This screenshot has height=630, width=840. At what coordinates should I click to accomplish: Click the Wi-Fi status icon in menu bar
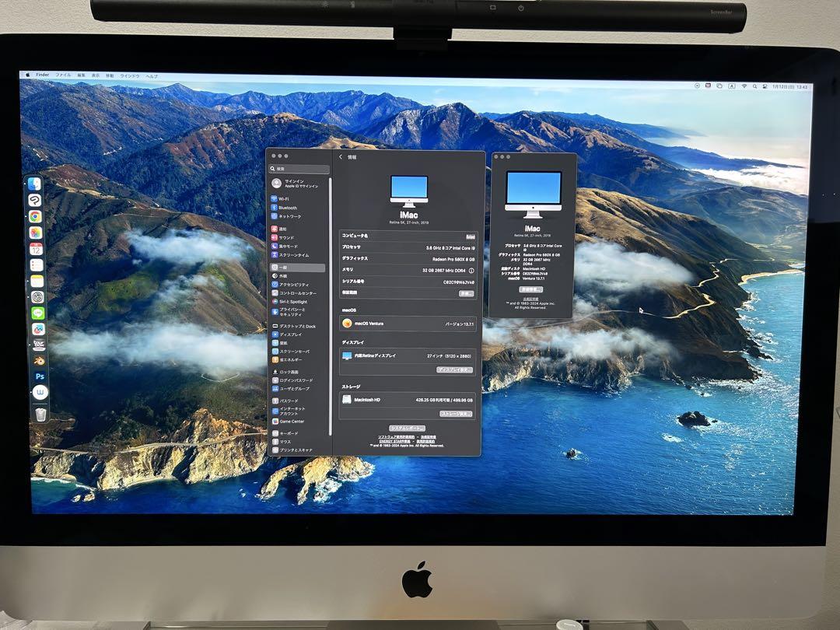pyautogui.click(x=744, y=86)
